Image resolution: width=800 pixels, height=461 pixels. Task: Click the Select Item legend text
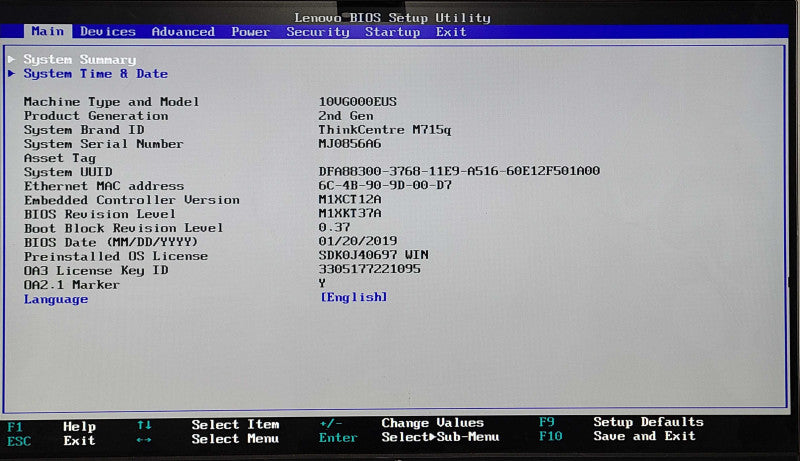tap(235, 424)
